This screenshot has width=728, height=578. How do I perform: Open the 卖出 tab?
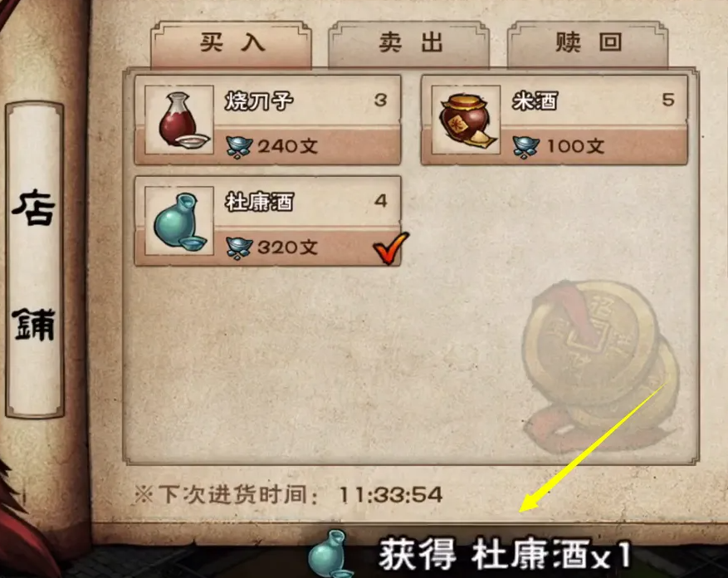pos(408,43)
